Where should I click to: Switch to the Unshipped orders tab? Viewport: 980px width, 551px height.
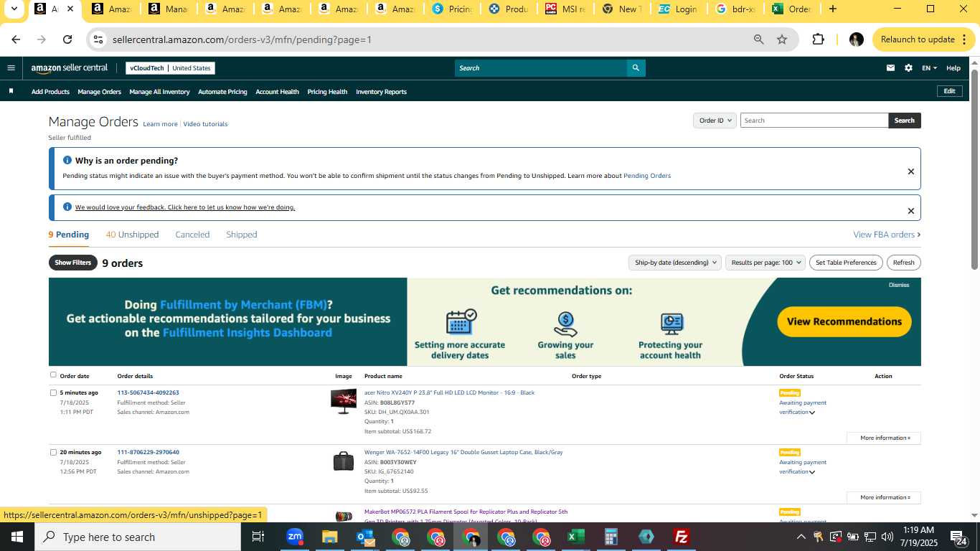[x=132, y=235]
